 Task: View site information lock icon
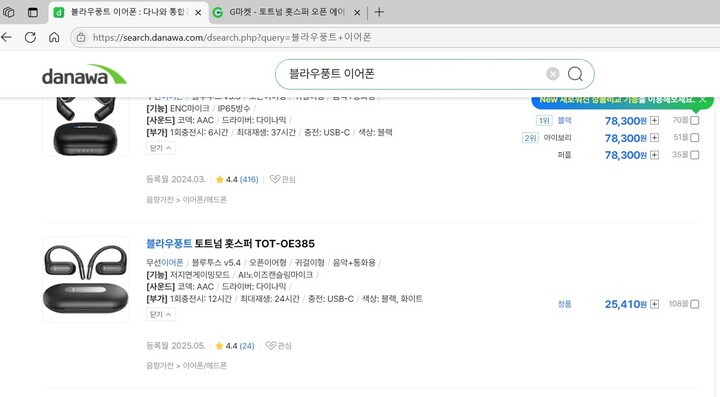pos(81,38)
